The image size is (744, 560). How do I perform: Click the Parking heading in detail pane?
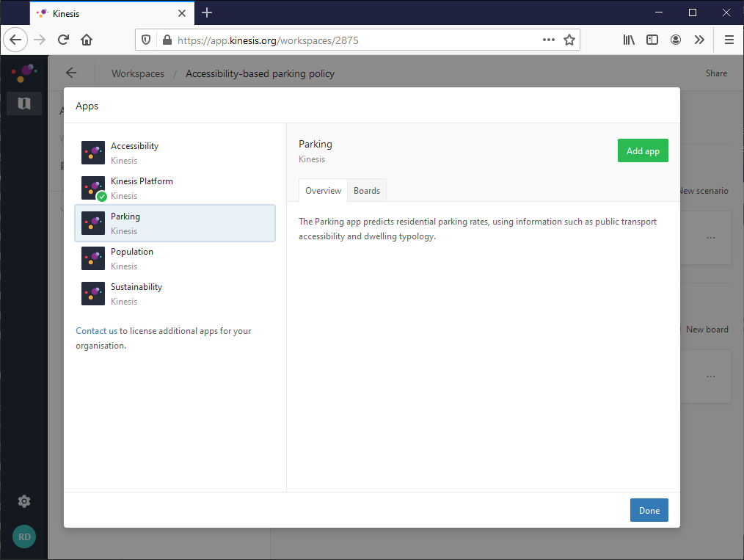316,145
